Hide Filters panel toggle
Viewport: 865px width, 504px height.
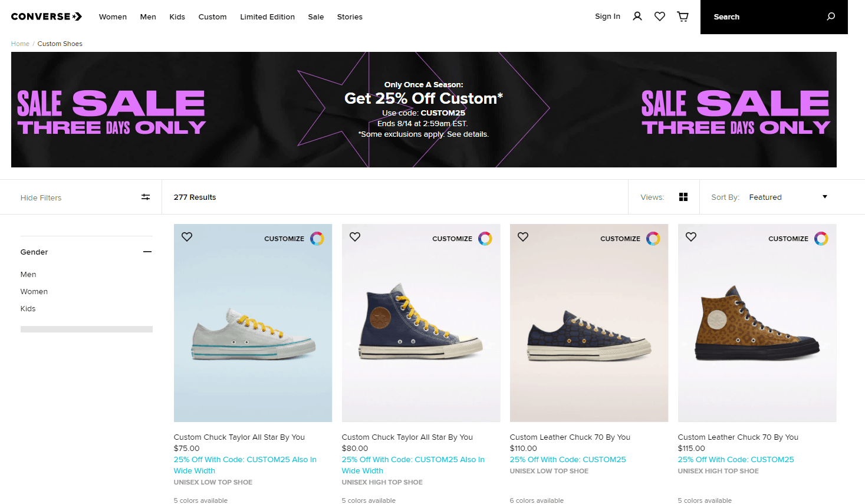coord(86,197)
